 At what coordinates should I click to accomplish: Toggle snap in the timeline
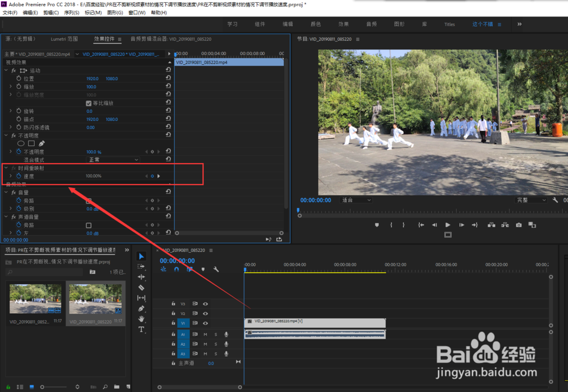click(x=177, y=269)
